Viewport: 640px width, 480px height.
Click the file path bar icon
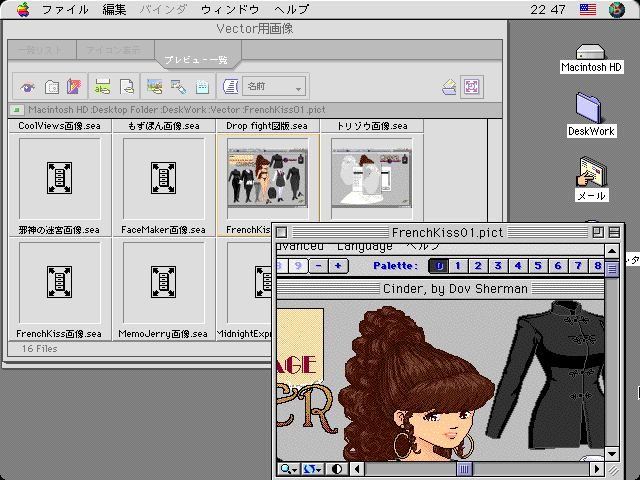[x=17, y=109]
